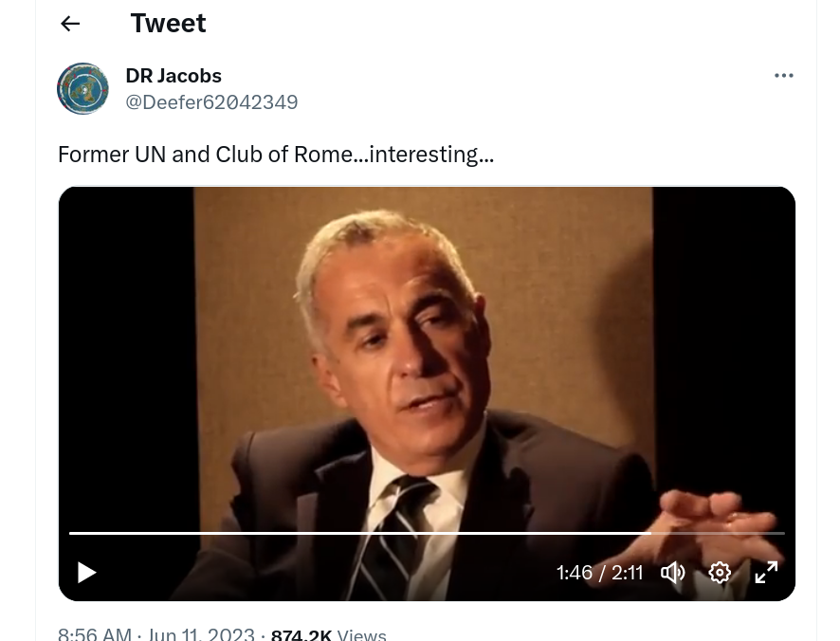Click the 1:46 / 2:11 time display

[599, 573]
